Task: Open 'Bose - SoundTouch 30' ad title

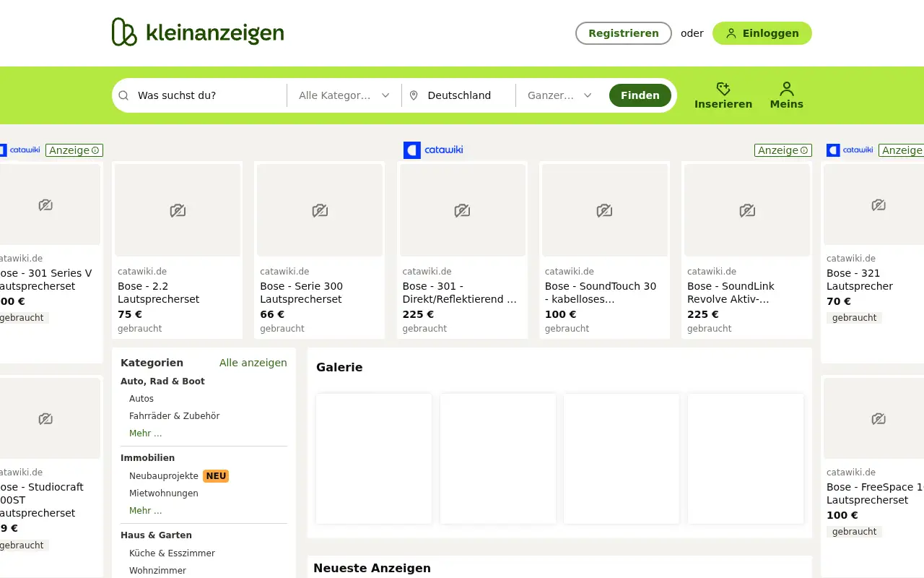Action: pyautogui.click(x=601, y=293)
